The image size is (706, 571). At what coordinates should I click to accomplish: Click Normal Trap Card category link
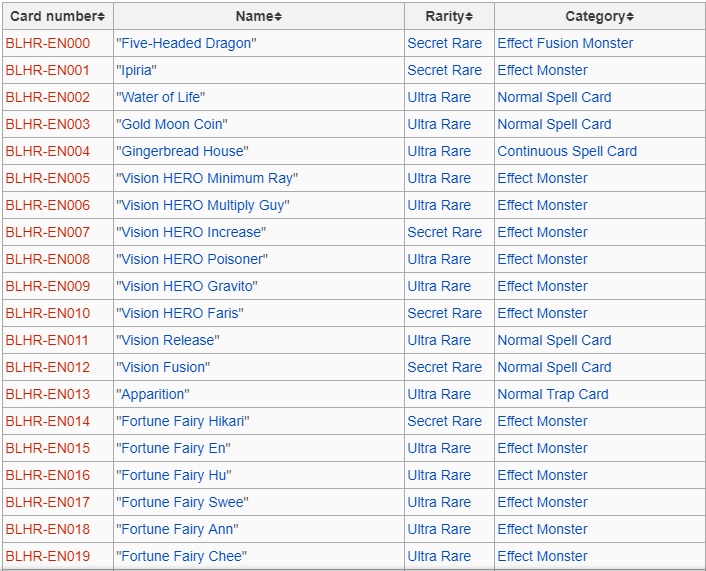(x=552, y=394)
